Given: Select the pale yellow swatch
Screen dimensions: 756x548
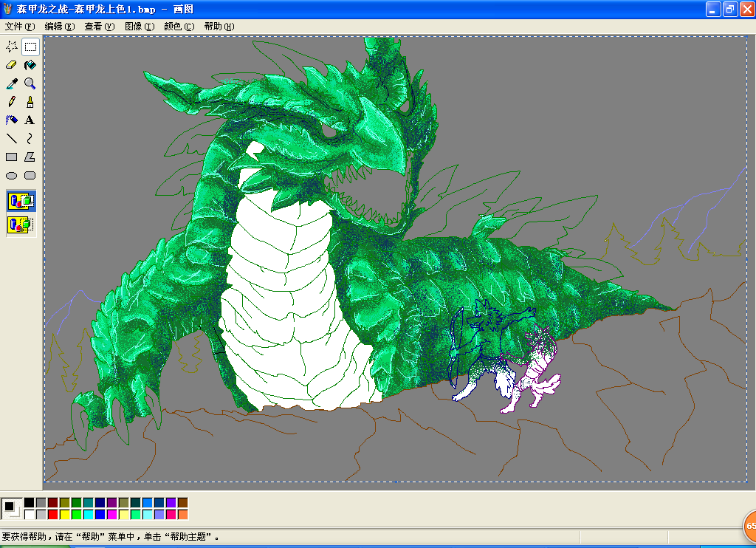Looking at the screenshot, I should point(124,514).
